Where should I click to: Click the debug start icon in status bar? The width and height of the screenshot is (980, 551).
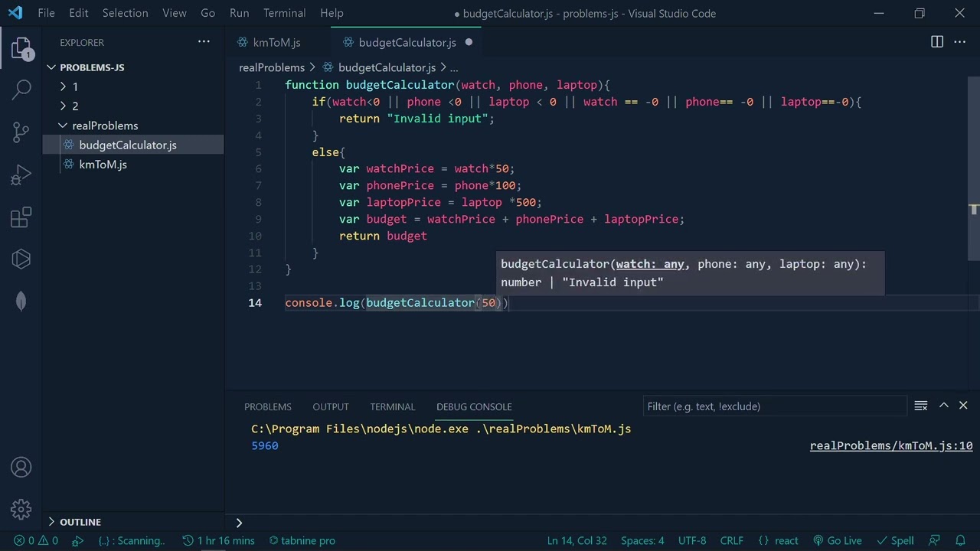pyautogui.click(x=77, y=540)
